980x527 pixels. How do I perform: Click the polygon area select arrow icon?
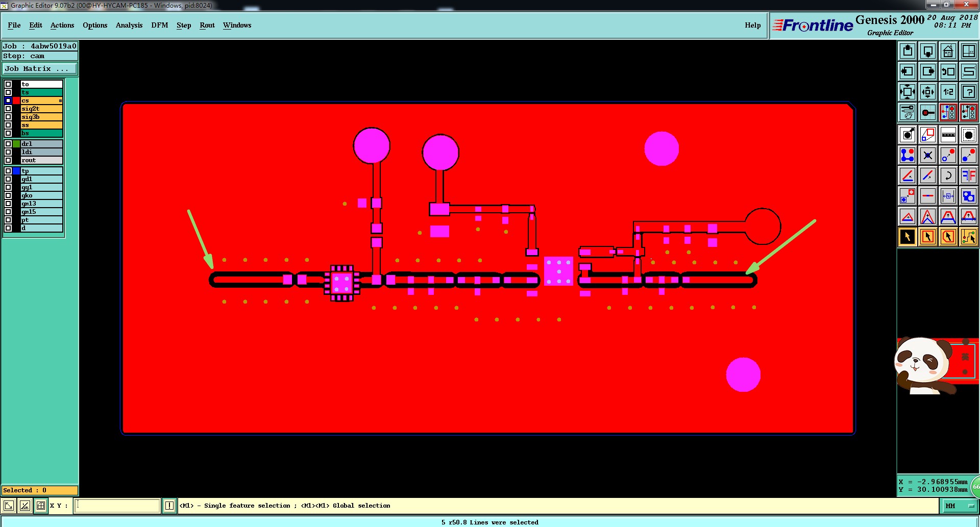(x=948, y=237)
